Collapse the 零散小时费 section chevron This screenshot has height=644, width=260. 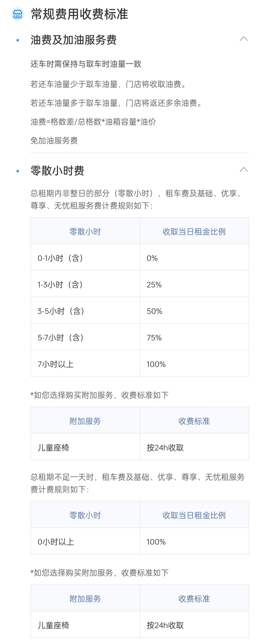[x=244, y=170]
